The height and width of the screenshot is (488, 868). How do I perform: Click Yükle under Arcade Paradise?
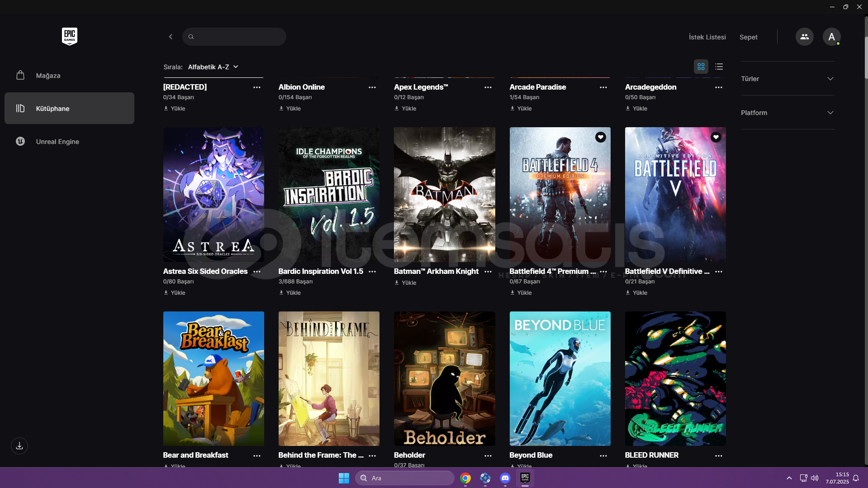click(x=521, y=108)
